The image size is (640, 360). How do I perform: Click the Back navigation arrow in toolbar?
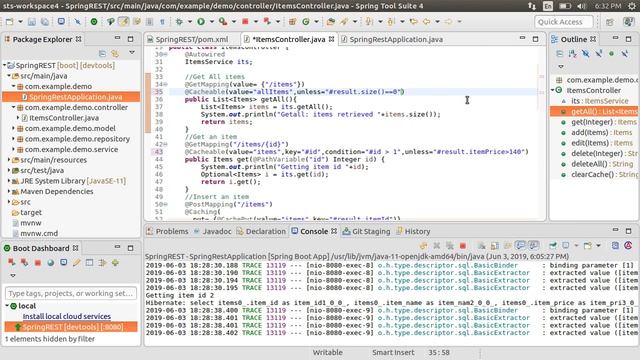(427, 22)
